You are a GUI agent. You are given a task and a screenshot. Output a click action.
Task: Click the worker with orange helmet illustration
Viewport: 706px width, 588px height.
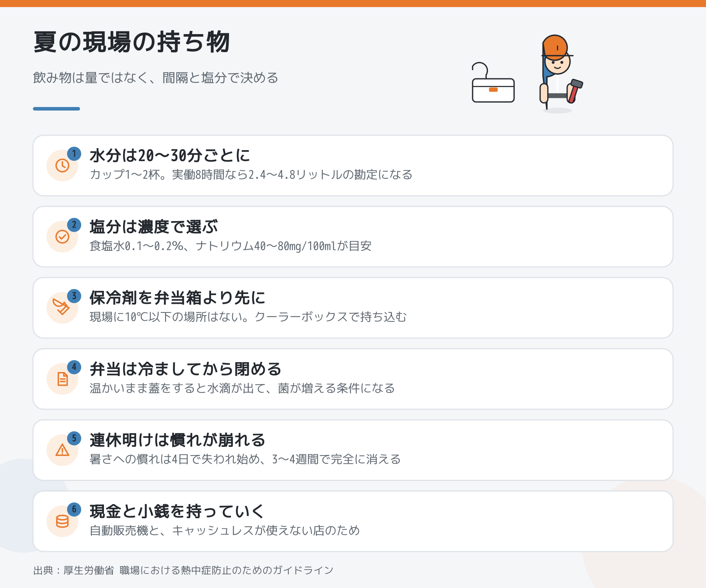click(x=561, y=73)
